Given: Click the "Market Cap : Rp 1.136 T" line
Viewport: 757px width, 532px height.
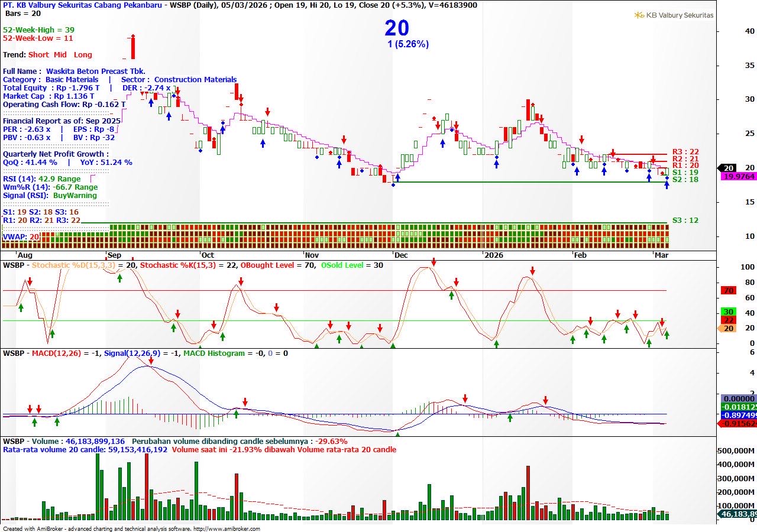Looking at the screenshot, I should coord(48,96).
